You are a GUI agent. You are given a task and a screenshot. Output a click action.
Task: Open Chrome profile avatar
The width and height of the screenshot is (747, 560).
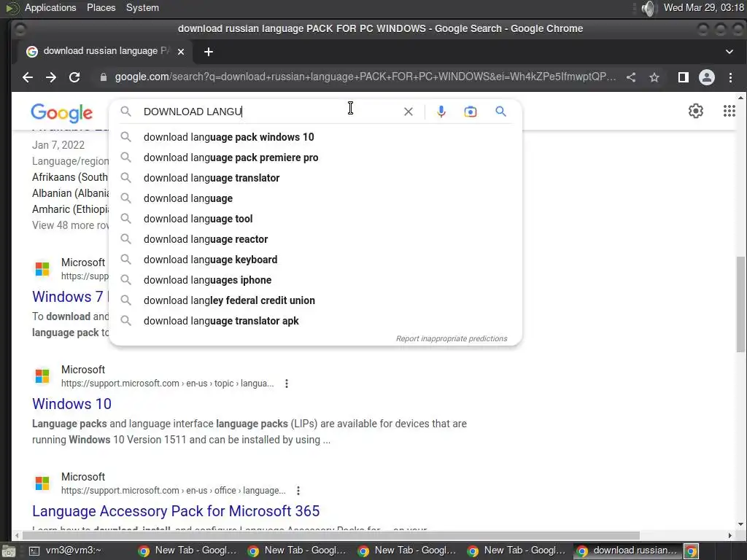tap(706, 77)
